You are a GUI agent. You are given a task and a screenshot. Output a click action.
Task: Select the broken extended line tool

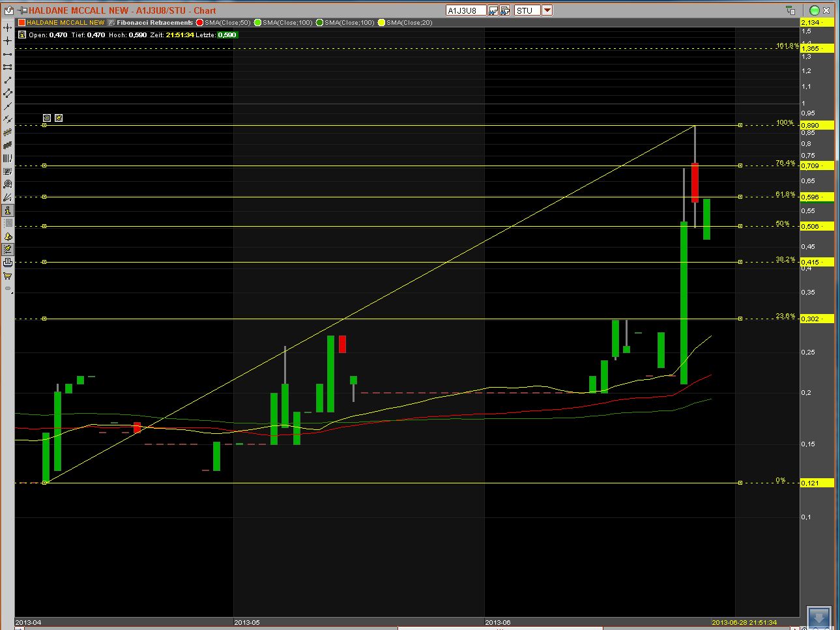(8, 119)
